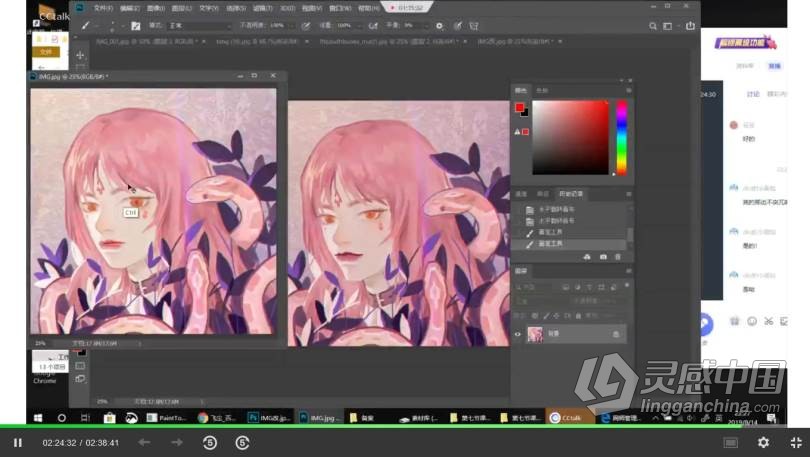Screen dimensions: 810x457
Task: Open the layer filter kind dropdown
Action: coord(534,287)
